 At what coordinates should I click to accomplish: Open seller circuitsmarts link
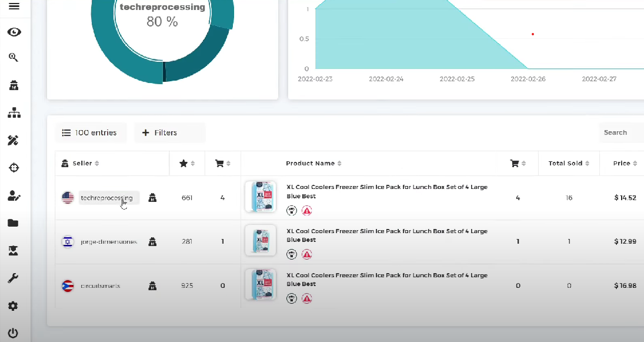(101, 285)
